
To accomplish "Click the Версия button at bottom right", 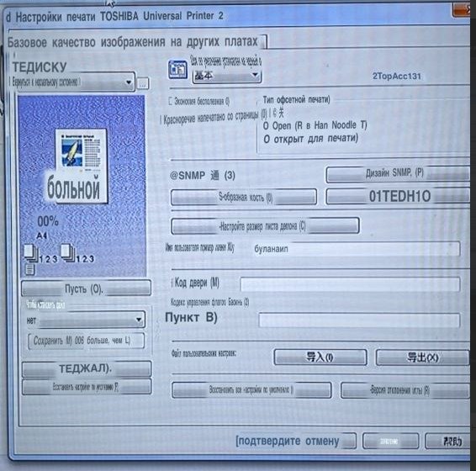I will (405, 390).
